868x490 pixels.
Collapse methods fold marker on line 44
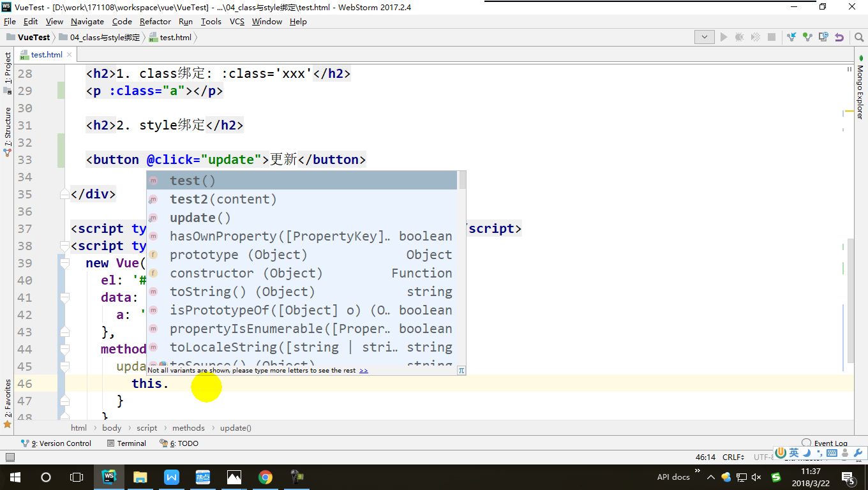point(64,349)
